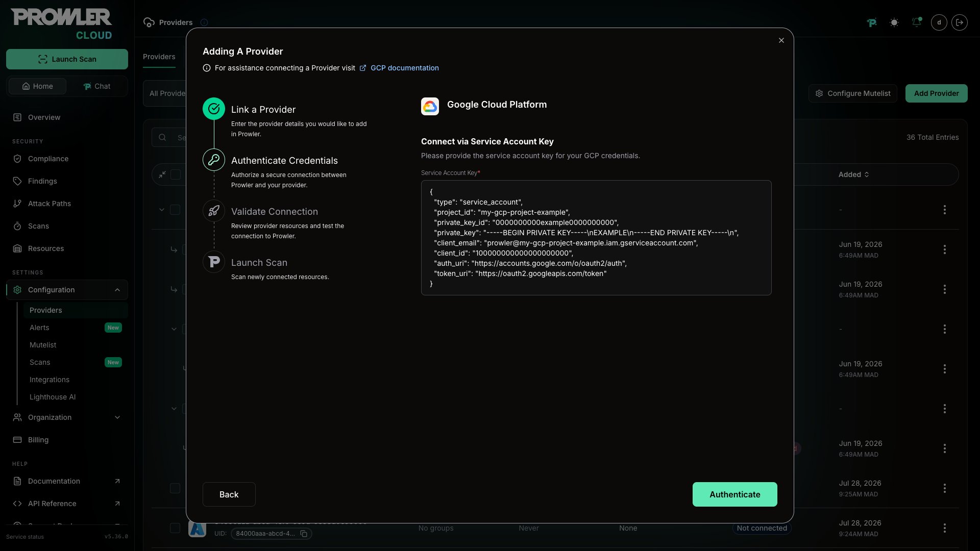Click the Scans stopwatch icon under Security
The height and width of the screenshot is (551, 980).
pos(17,226)
